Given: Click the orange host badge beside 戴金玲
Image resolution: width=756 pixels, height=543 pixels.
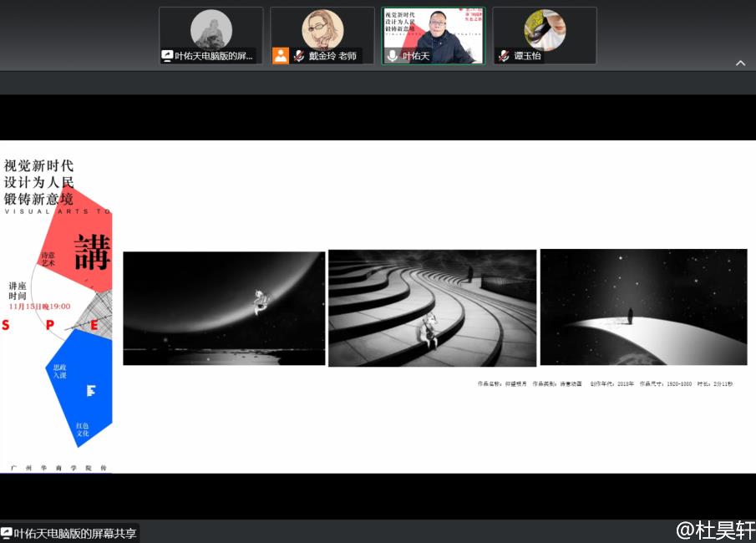Looking at the screenshot, I should [280, 56].
